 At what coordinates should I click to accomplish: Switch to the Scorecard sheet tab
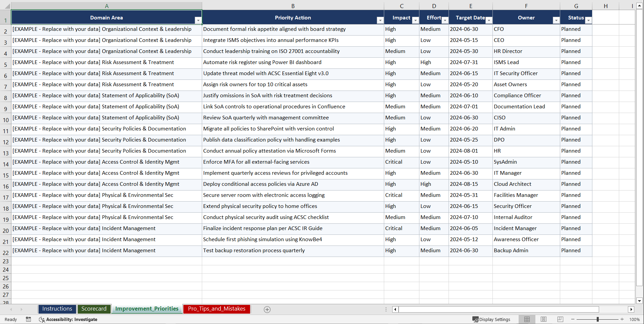[94, 309]
